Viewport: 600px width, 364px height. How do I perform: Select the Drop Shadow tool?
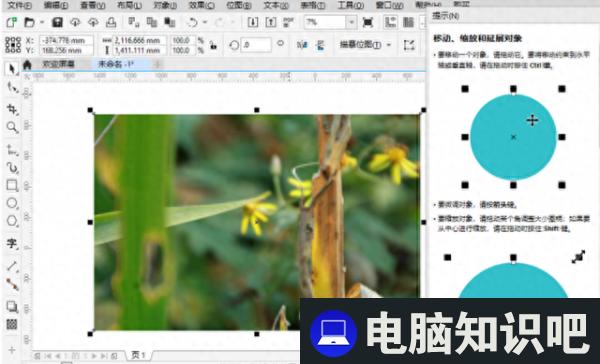point(12,307)
